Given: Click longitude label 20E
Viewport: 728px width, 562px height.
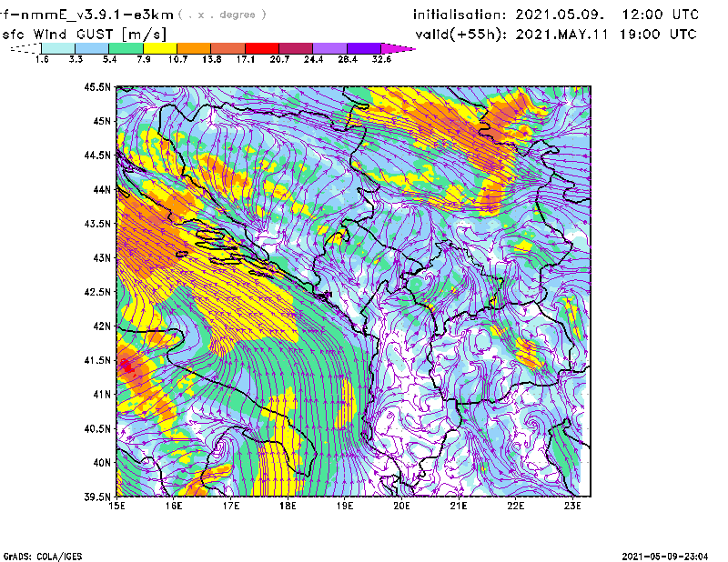Looking at the screenshot, I should [x=401, y=506].
